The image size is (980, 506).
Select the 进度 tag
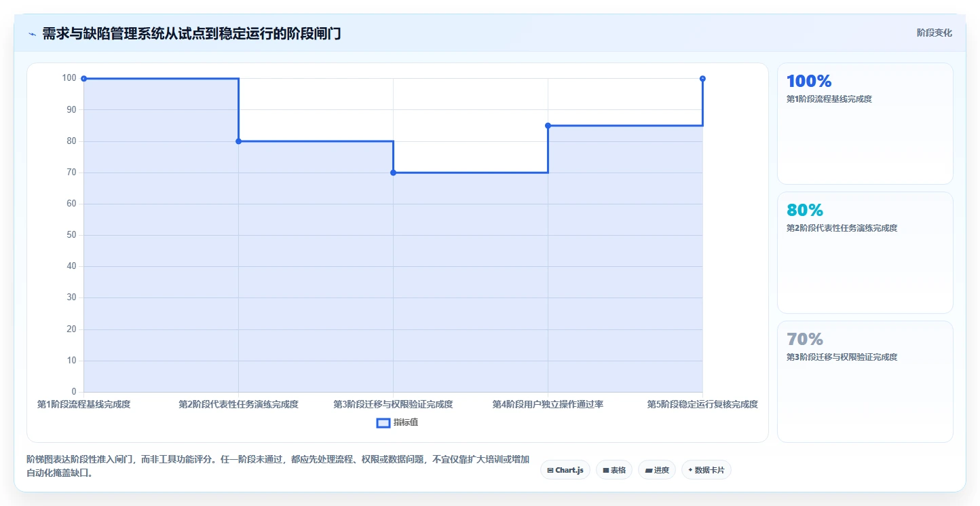point(657,470)
